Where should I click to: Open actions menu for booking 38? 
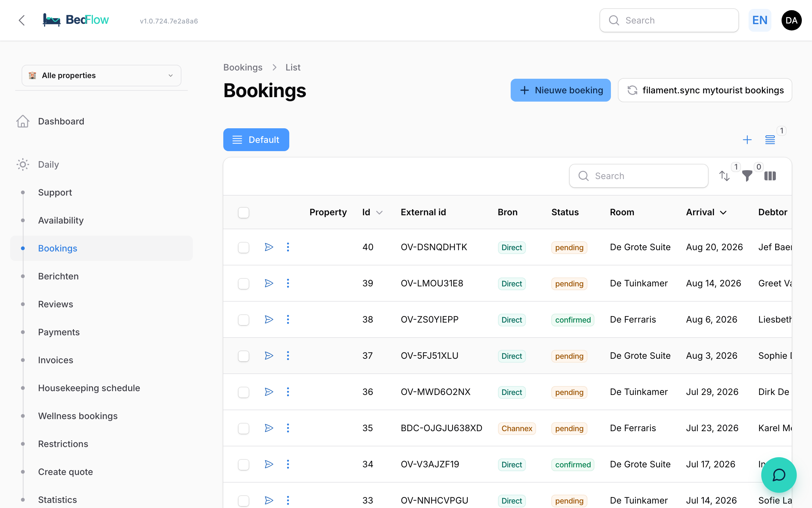pyautogui.click(x=288, y=319)
